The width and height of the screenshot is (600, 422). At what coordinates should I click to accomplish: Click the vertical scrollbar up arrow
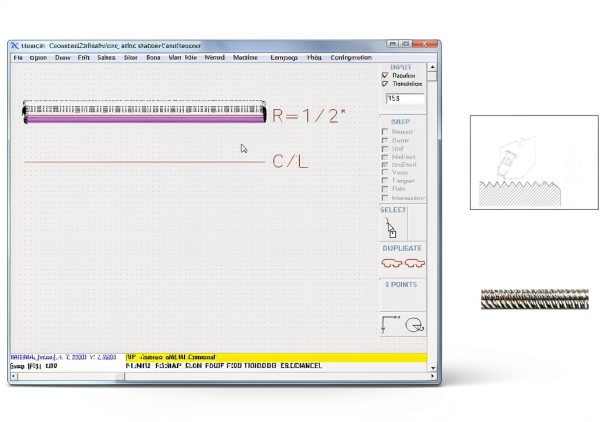pos(432,67)
